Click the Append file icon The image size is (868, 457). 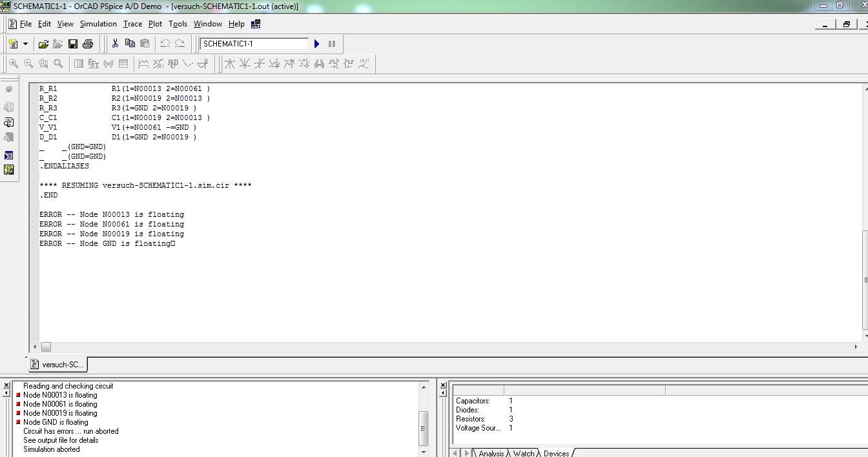coord(57,44)
